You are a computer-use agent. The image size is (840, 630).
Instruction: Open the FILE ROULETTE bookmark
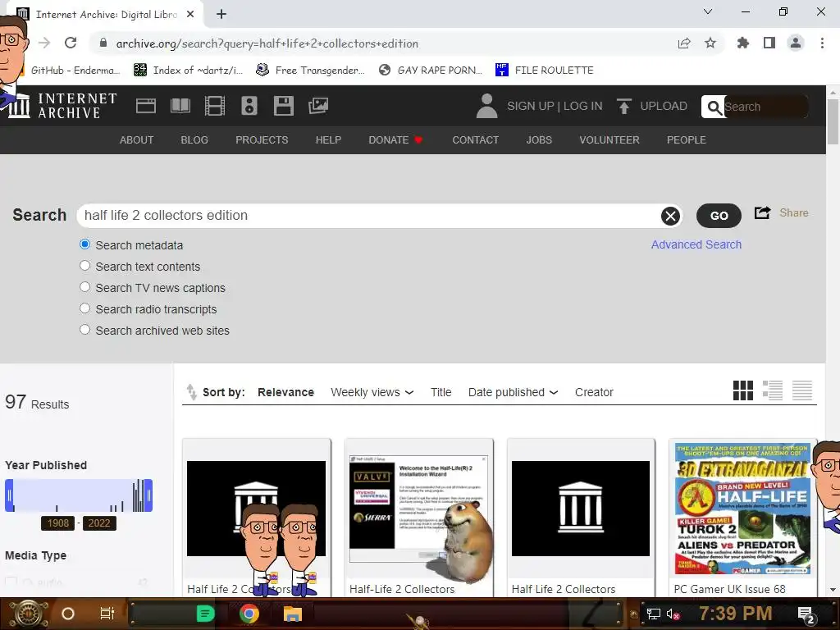click(545, 71)
